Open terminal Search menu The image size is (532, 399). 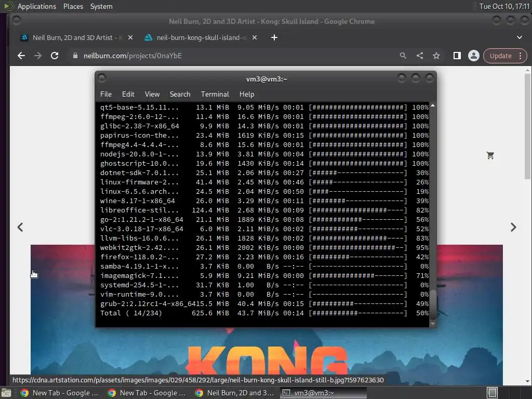click(180, 94)
